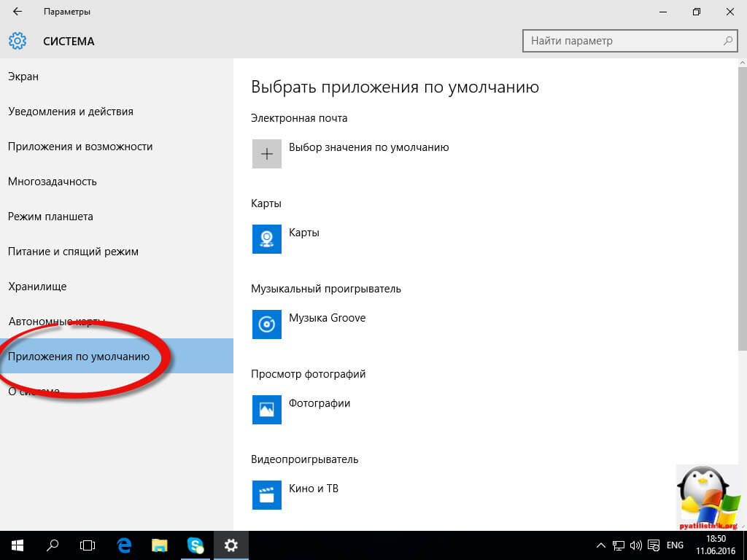Click the Карты app icon
This screenshot has width=747, height=560.
click(x=267, y=239)
